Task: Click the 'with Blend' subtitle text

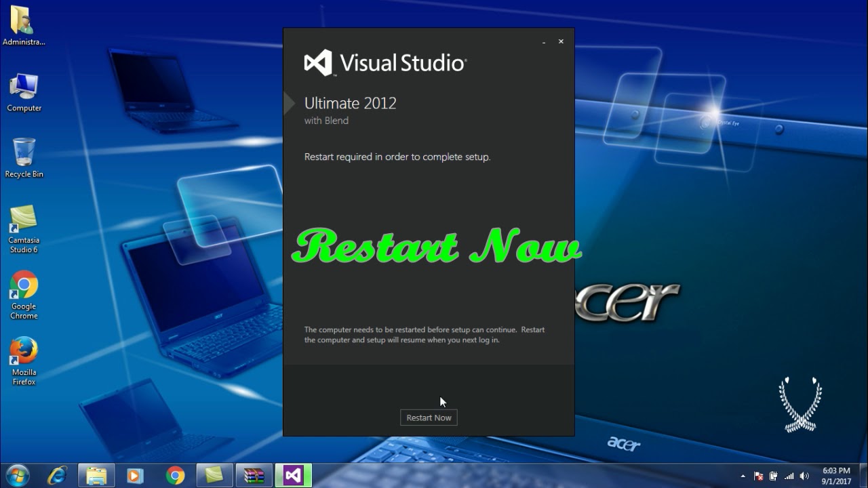Action: [326, 121]
